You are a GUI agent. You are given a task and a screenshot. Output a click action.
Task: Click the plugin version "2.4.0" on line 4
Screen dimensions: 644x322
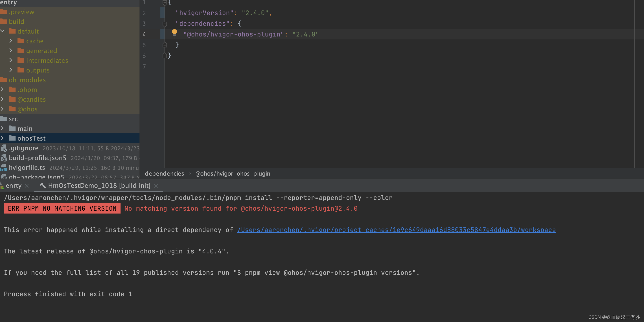pyautogui.click(x=305, y=34)
